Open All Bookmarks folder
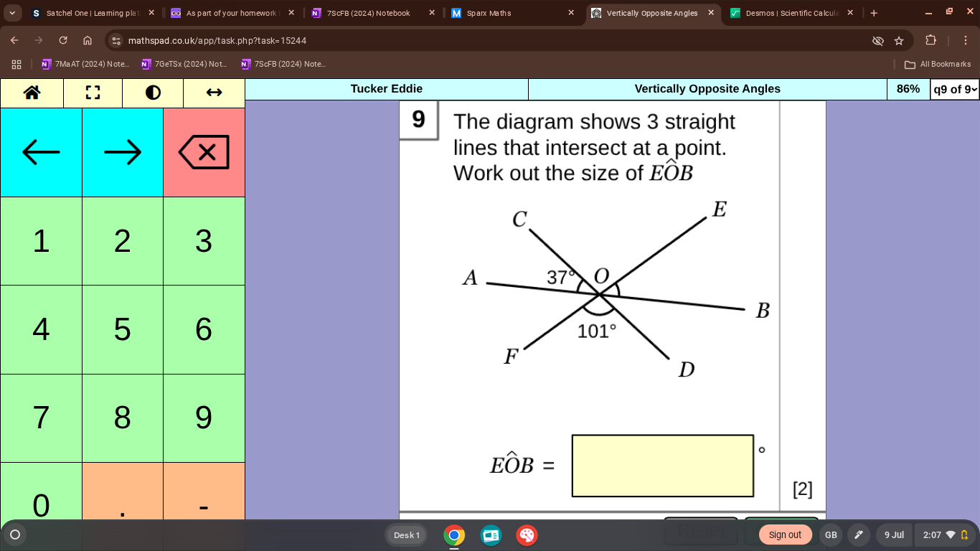This screenshot has width=980, height=551. pos(938,64)
